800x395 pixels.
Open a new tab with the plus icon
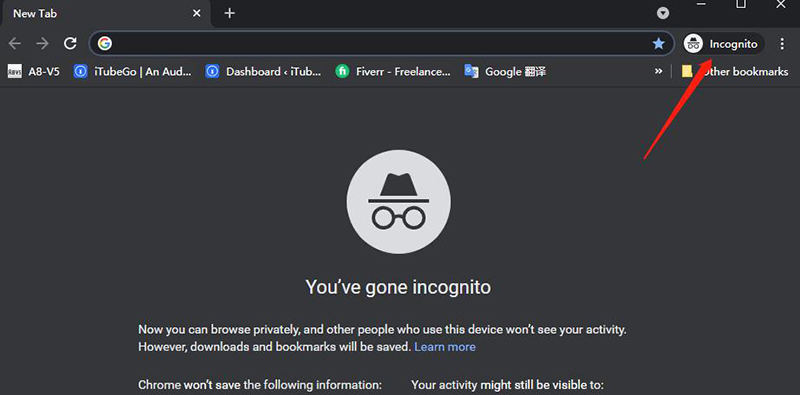230,13
